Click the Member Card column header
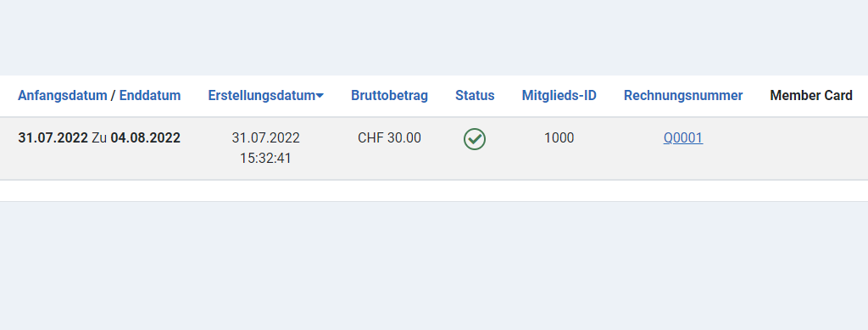 [811, 95]
